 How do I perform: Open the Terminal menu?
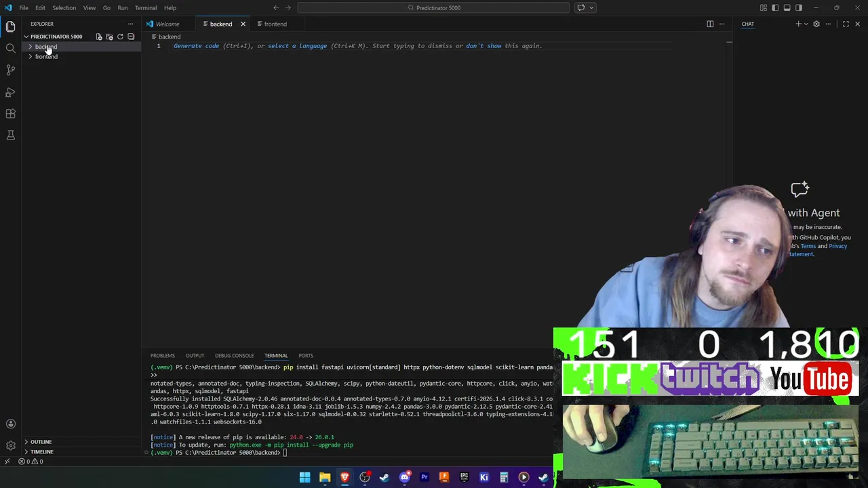pyautogui.click(x=146, y=7)
